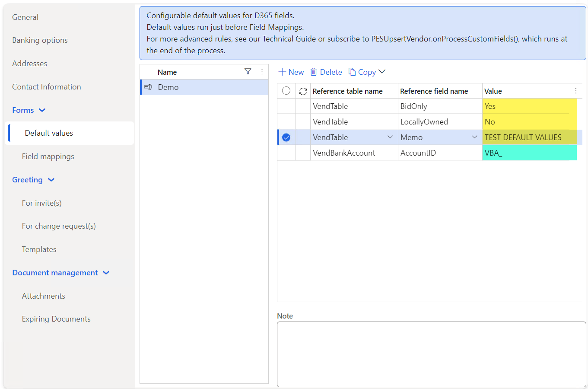Open Name list column options menu
588x389 pixels.
click(x=262, y=72)
